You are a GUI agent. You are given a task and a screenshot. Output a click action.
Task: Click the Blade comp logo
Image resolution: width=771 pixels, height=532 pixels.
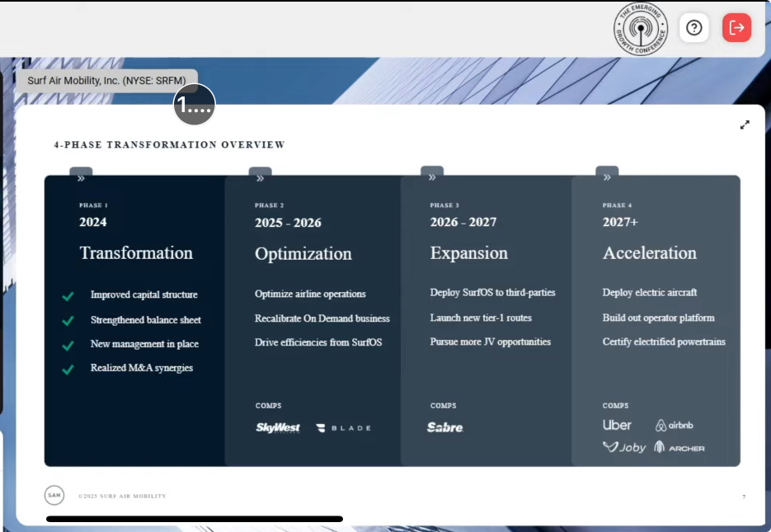343,428
